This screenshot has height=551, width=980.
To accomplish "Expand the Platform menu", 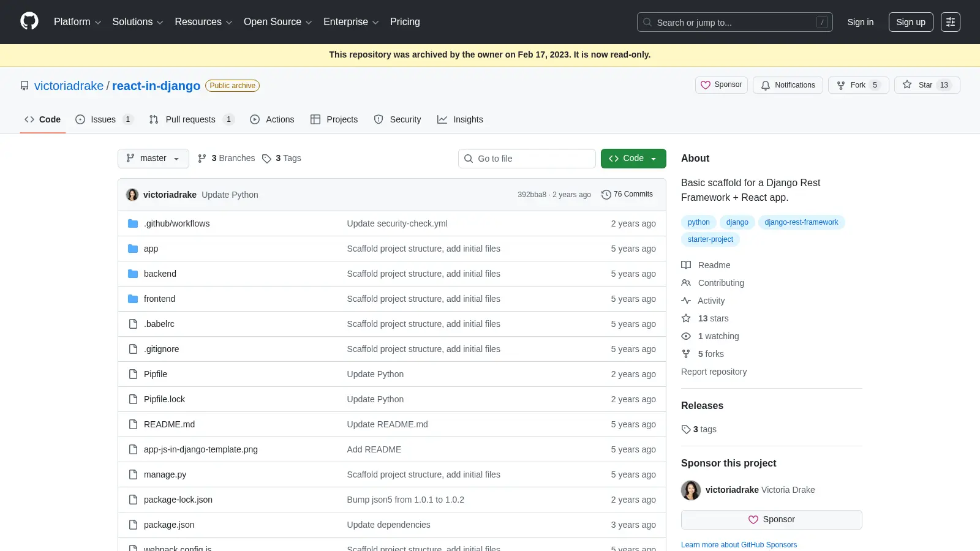I will [x=78, y=22].
